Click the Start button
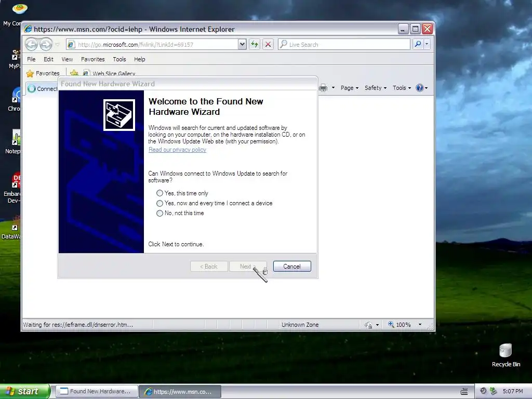 (x=24, y=391)
